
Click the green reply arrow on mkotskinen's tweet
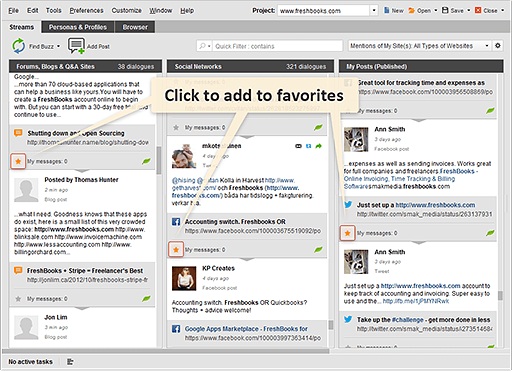319,146
